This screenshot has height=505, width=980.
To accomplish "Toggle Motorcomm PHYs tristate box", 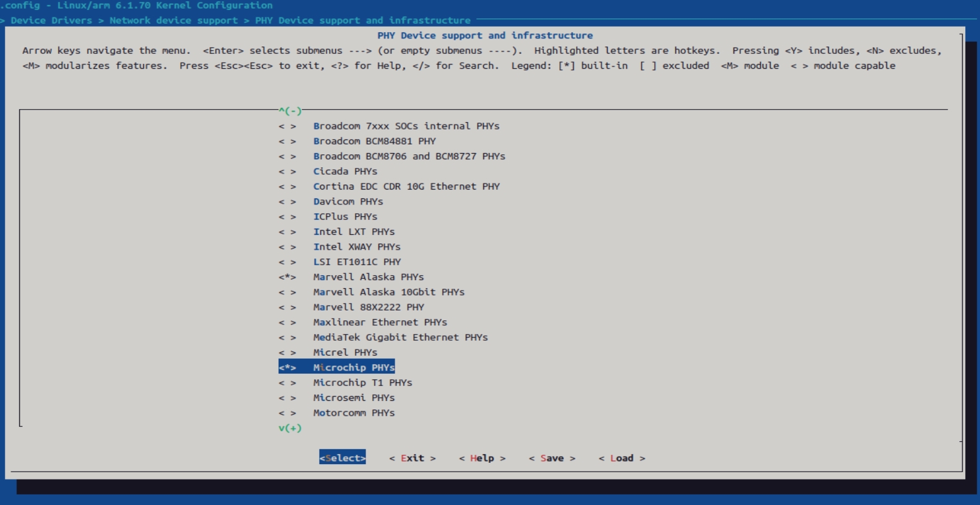I will 287,413.
